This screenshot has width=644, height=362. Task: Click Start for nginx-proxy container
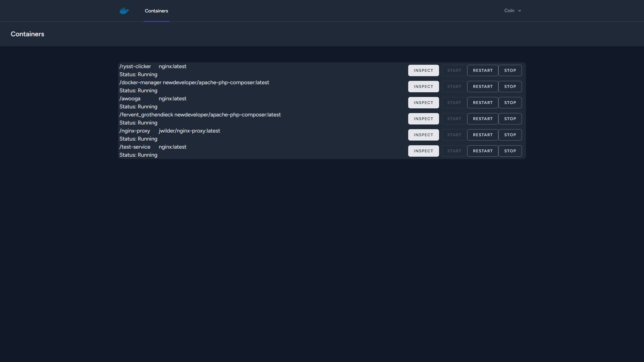point(454,135)
